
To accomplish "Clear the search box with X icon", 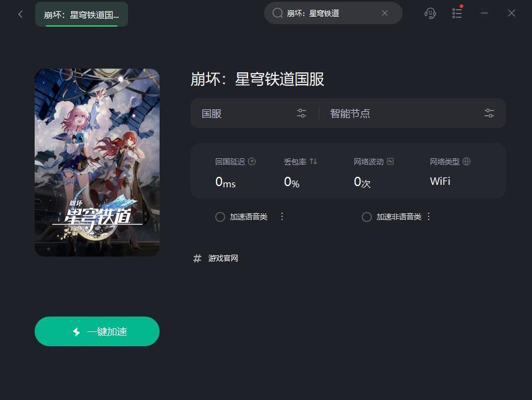I will (x=385, y=13).
